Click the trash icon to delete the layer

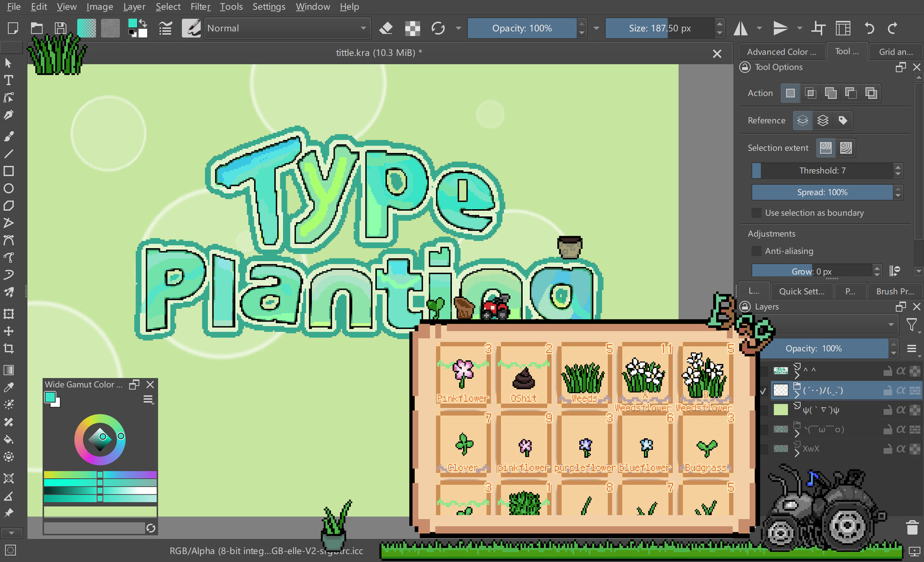click(912, 527)
